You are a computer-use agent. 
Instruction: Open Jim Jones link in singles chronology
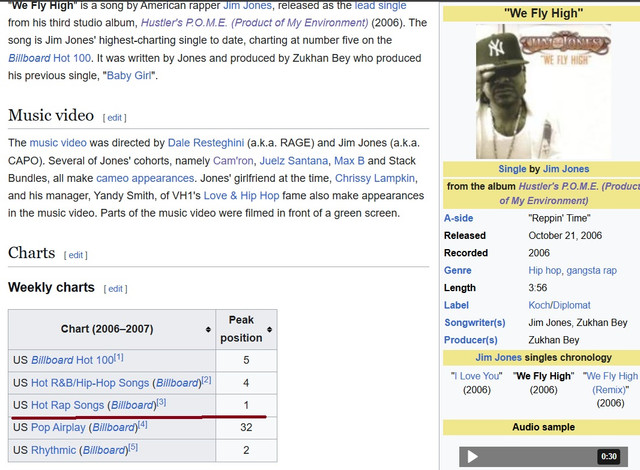498,358
